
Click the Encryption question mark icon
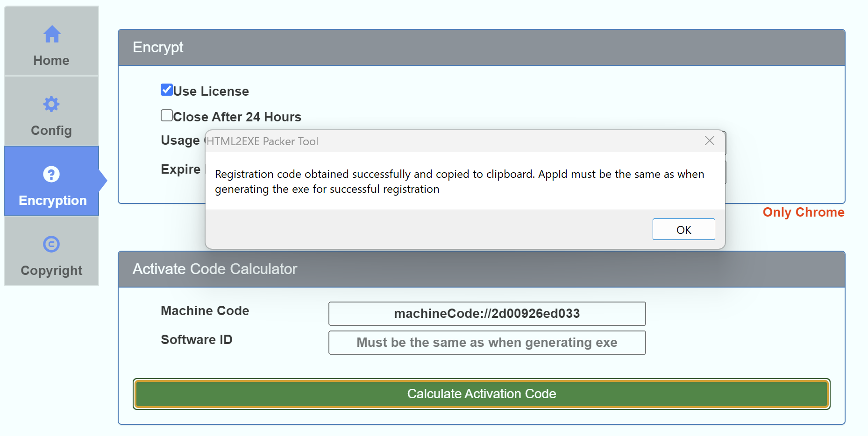tap(51, 174)
